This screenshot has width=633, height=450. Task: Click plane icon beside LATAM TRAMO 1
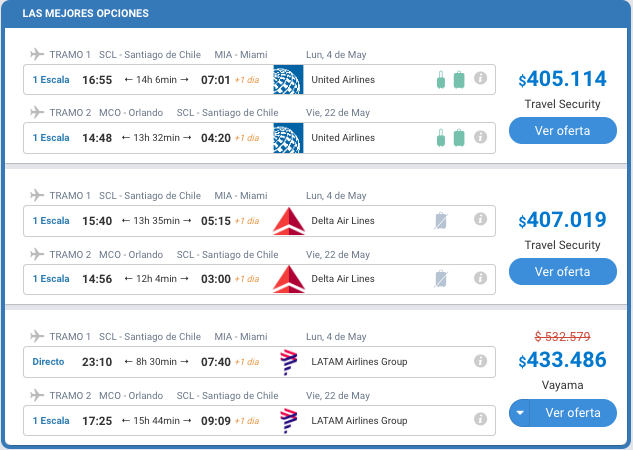coord(37,336)
